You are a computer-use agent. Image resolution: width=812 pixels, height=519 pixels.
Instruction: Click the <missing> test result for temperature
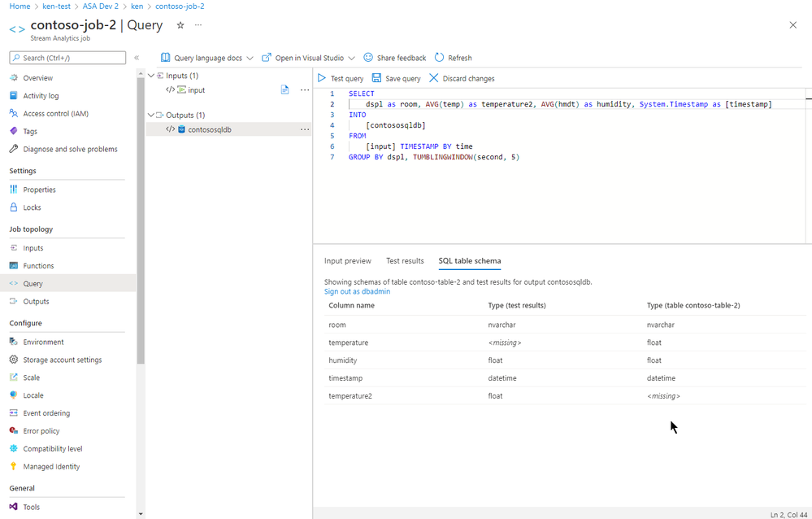pos(505,342)
